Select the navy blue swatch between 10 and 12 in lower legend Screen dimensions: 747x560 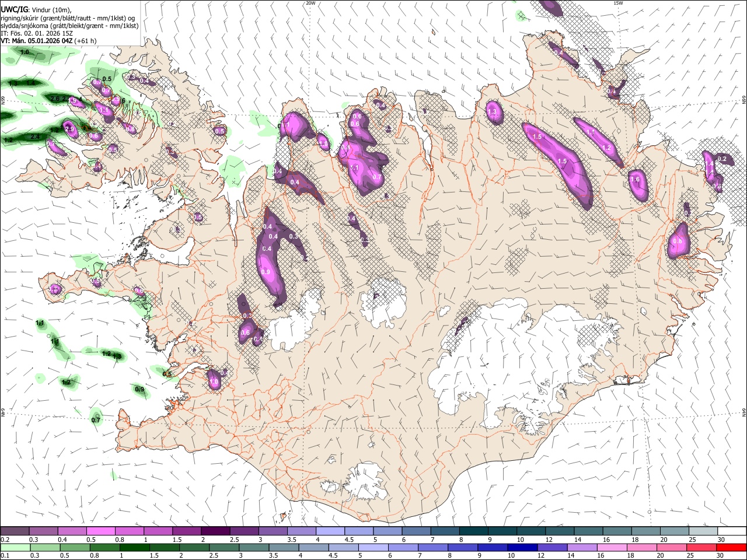pos(522,547)
